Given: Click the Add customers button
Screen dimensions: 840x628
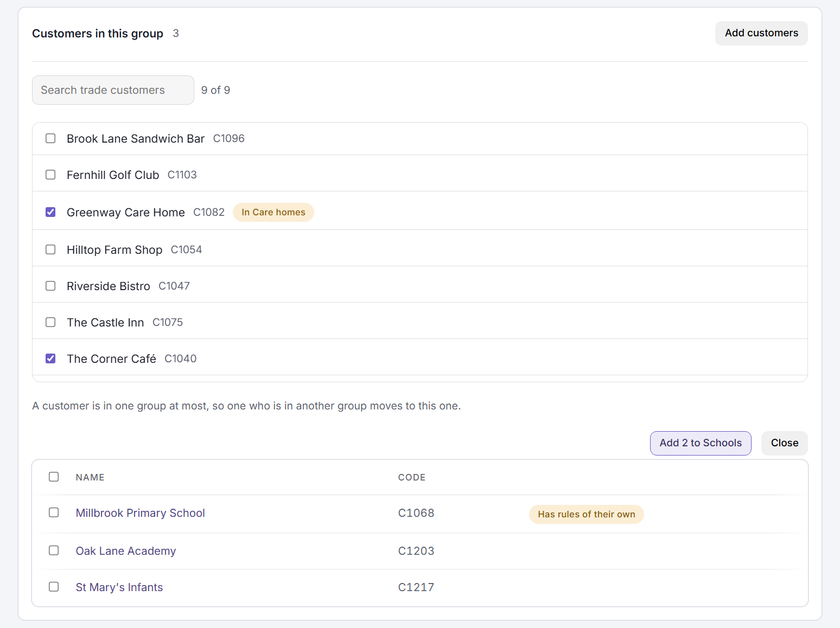Looking at the screenshot, I should pos(761,33).
